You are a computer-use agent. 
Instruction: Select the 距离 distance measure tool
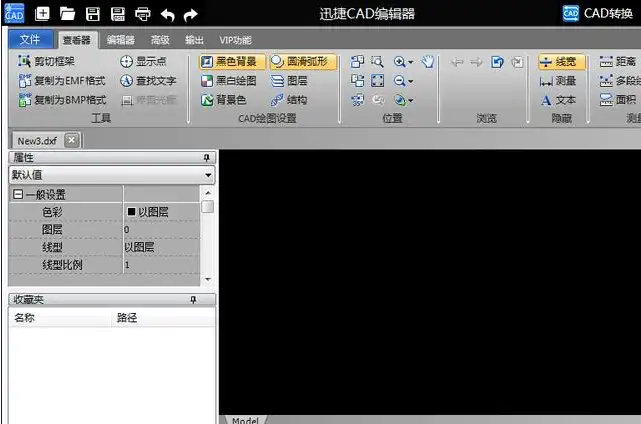[618, 61]
